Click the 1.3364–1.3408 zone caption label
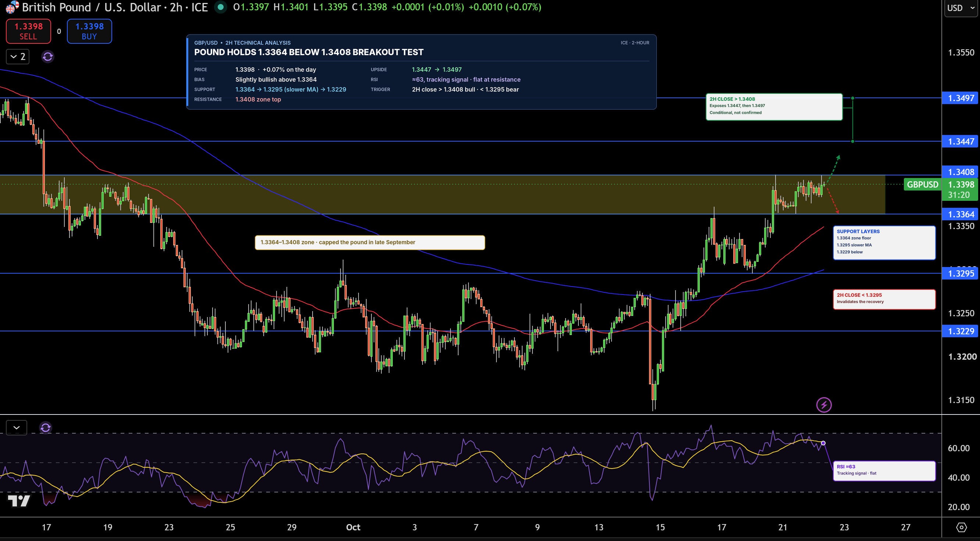 (370, 242)
